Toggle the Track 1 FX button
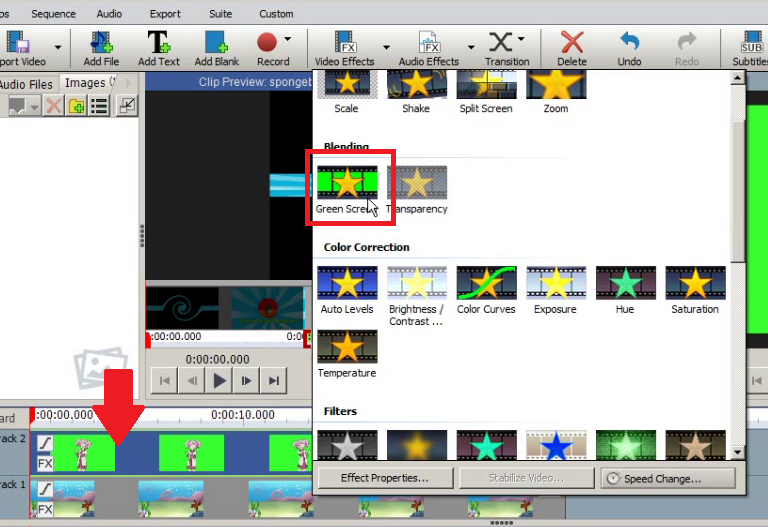 tap(45, 509)
